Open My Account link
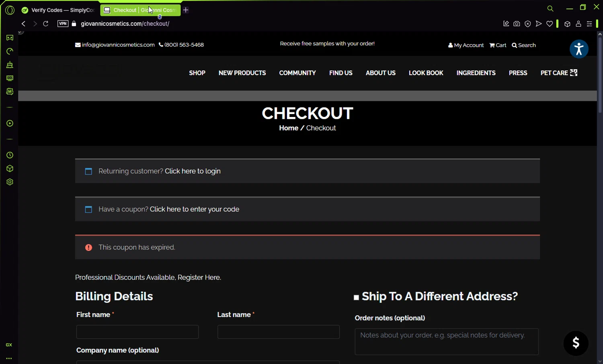The image size is (603, 364). pyautogui.click(x=466, y=45)
